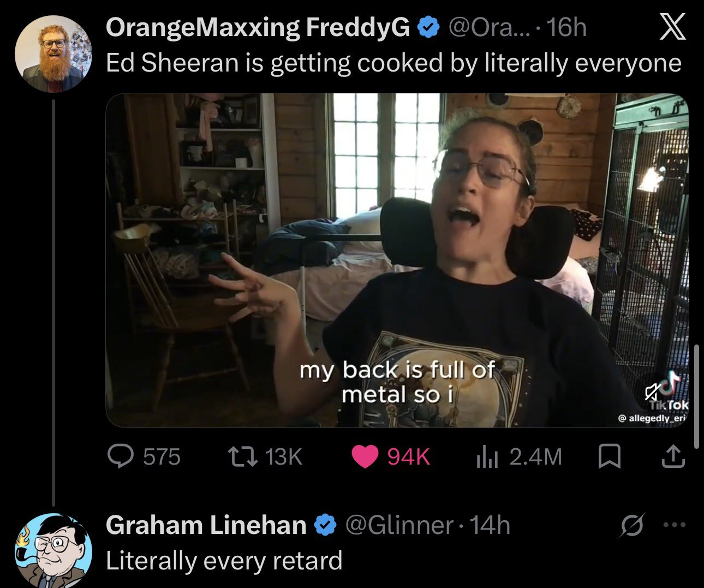This screenshot has width=704, height=588.
Task: Open the @Glinner handle link
Action: pos(399,525)
